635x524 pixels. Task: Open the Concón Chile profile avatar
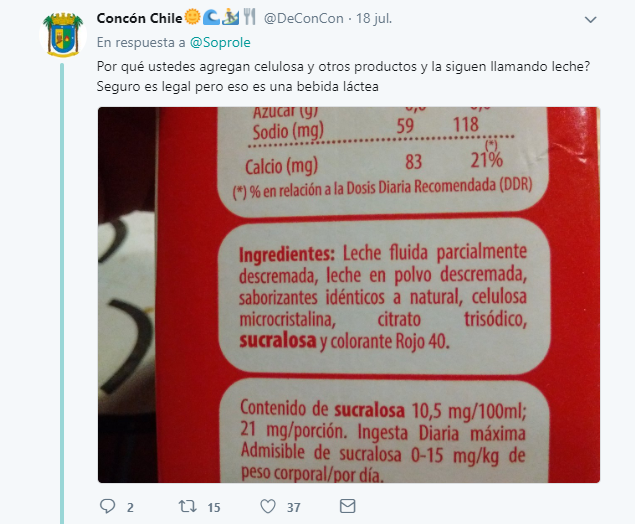click(x=63, y=35)
